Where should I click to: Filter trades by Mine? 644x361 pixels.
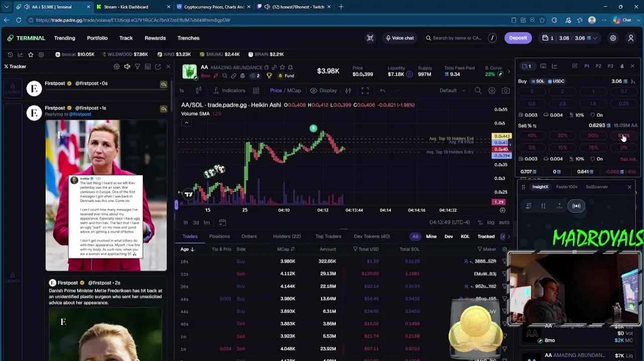tap(431, 236)
